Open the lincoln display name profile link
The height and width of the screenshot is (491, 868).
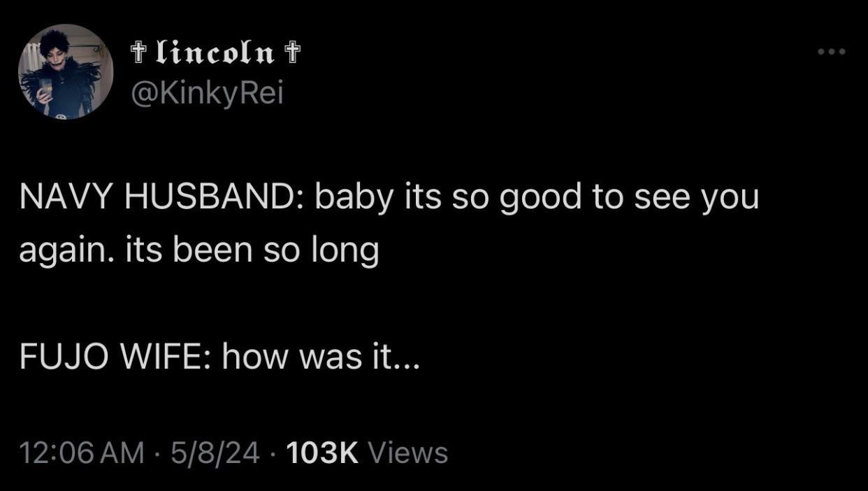[216, 52]
